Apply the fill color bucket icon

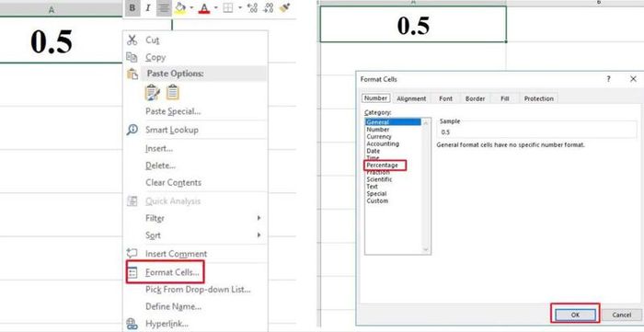[180, 7]
